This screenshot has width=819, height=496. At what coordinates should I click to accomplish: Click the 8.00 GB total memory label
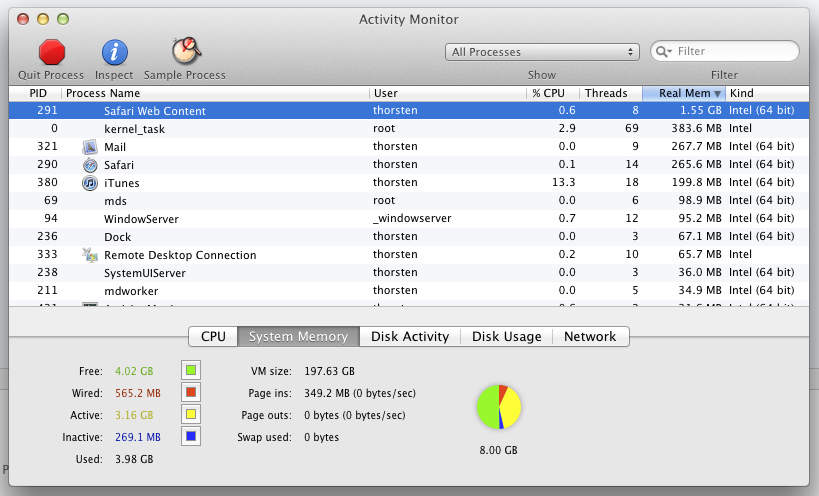point(498,450)
